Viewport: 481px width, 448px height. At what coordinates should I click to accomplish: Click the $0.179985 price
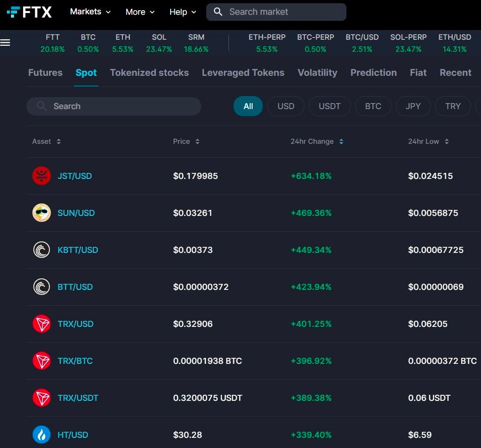tap(195, 176)
